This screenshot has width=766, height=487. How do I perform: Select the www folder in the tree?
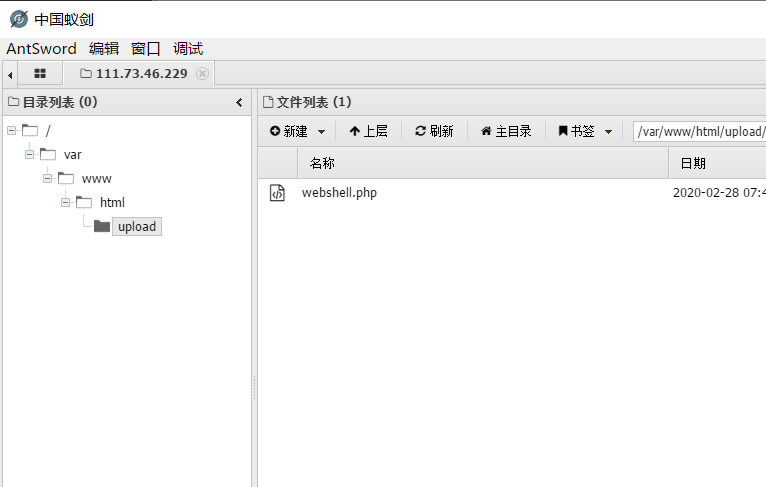[97, 179]
